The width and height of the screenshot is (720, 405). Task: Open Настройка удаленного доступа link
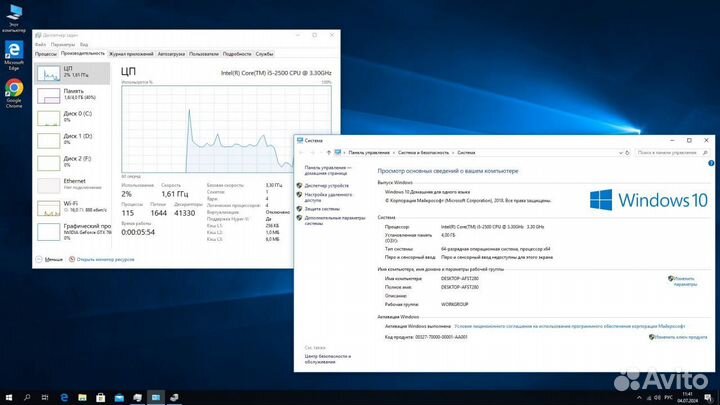(x=328, y=197)
